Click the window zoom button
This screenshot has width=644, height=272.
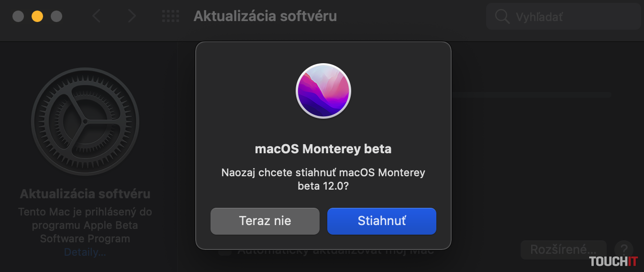56,16
